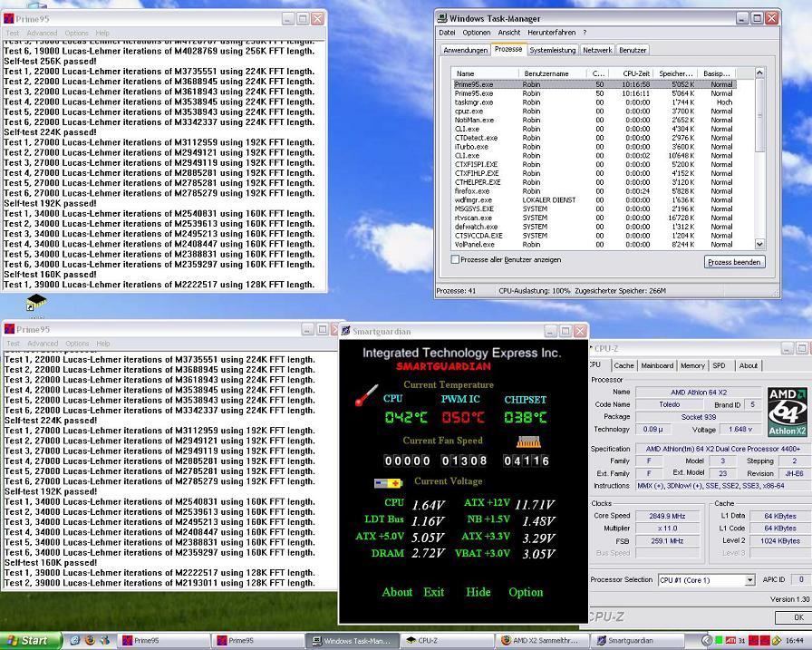The width and height of the screenshot is (812, 650).
Task: Select the firefox.exe process row
Action: [x=594, y=191]
